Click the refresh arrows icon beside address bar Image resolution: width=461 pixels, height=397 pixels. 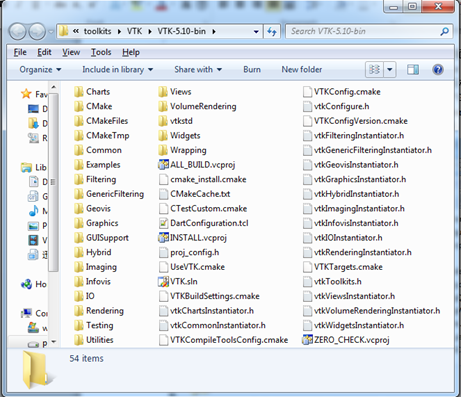[272, 32]
